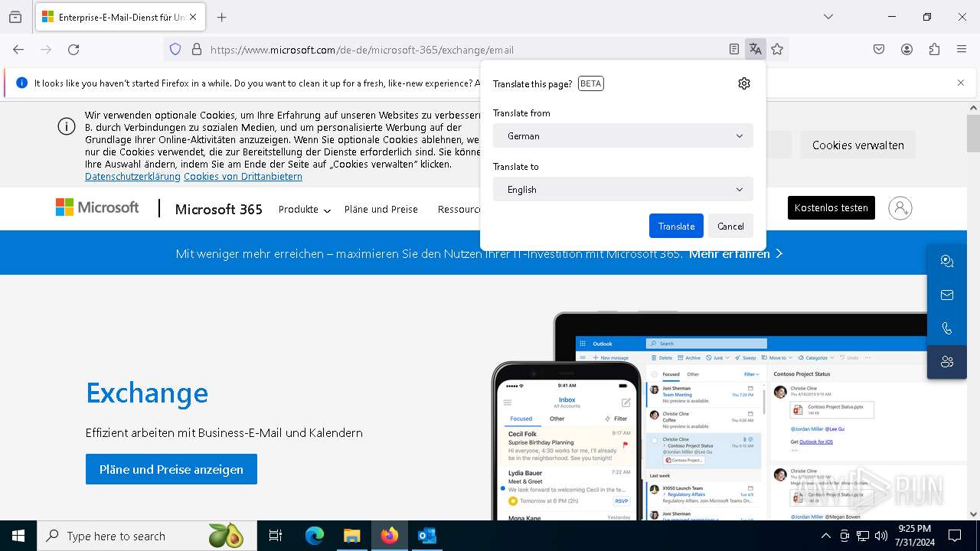Open site security padlock info
The width and height of the screenshot is (980, 551).
(197, 49)
